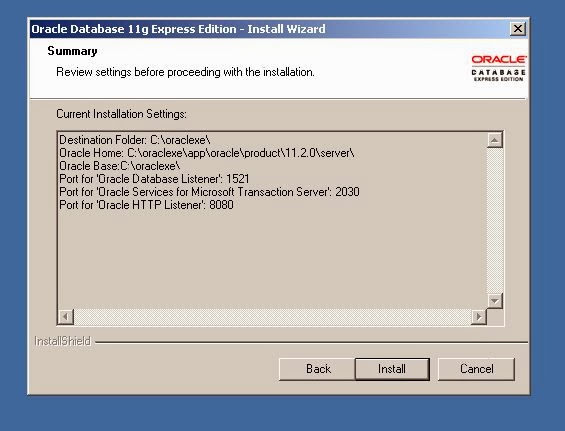Select the Oracle Database Listener port 1521 line

pos(154,179)
